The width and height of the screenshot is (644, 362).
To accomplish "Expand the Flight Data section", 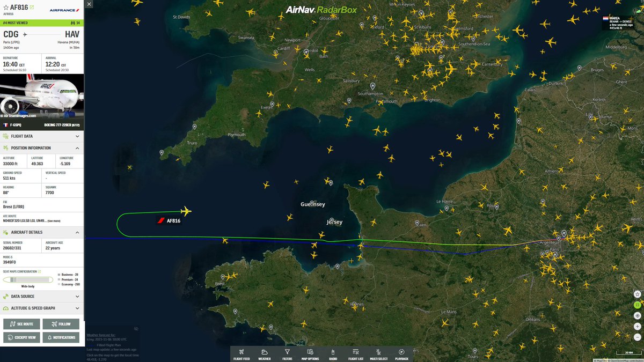I will [42, 136].
